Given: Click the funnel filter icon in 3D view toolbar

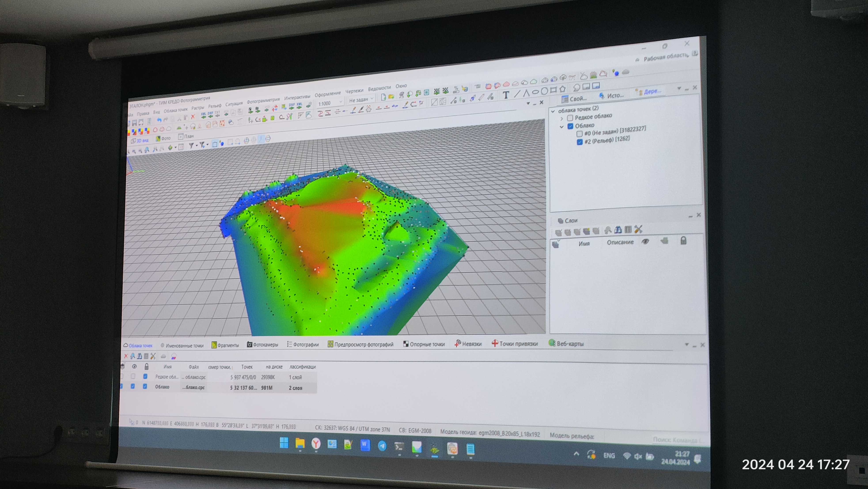Looking at the screenshot, I should [x=191, y=145].
